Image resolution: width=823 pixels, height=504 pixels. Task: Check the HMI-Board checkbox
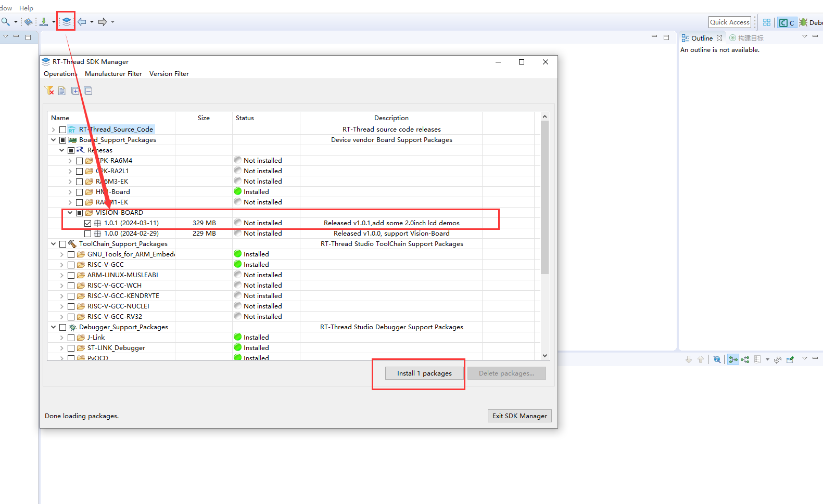[80, 192]
